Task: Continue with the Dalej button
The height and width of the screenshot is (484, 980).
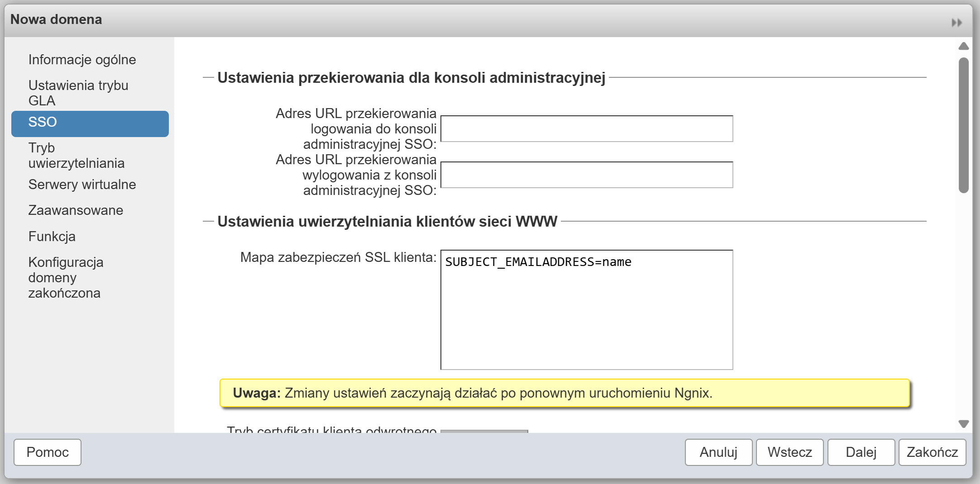Action: click(861, 452)
